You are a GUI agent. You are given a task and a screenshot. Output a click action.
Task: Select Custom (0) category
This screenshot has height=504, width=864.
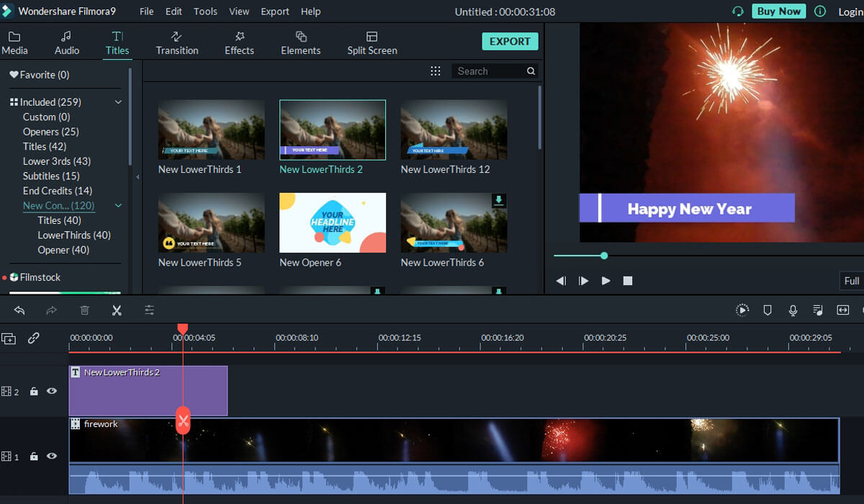pyautogui.click(x=46, y=117)
